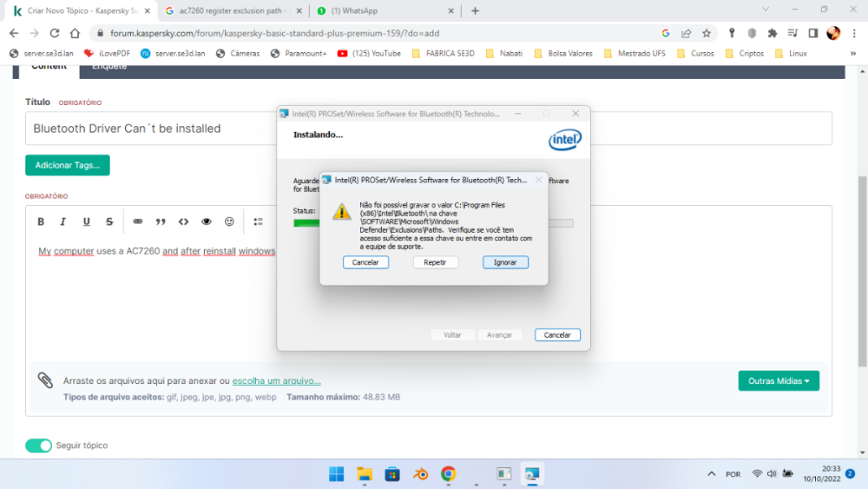
Task: Open Chrome profile avatar
Action: 833,33
